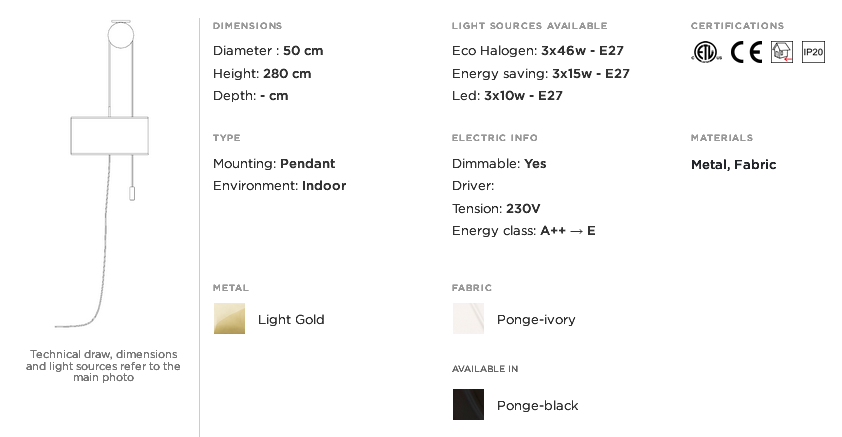Viewport: 842px width, 437px height.
Task: Click the Available In label
Action: point(485,369)
